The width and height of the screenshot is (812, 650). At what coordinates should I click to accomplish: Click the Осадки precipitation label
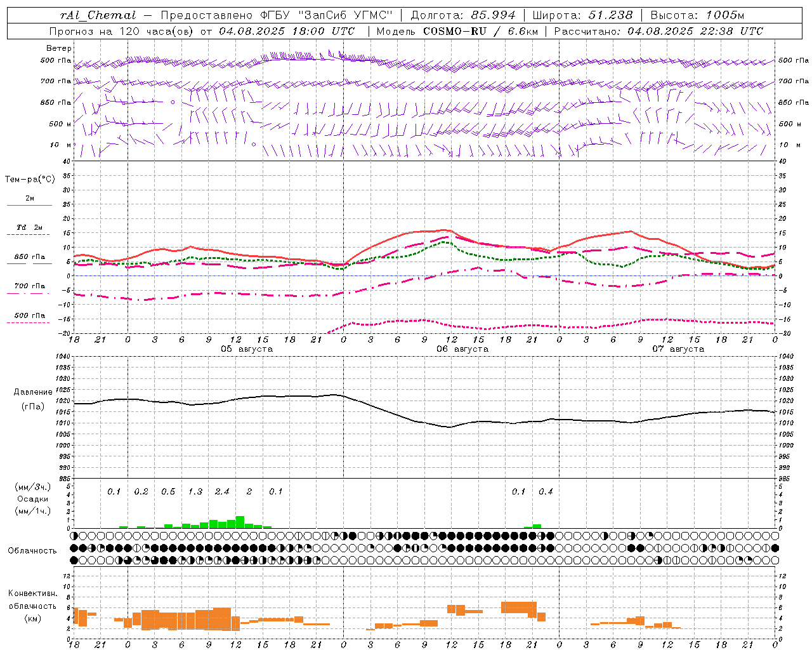[x=32, y=499]
